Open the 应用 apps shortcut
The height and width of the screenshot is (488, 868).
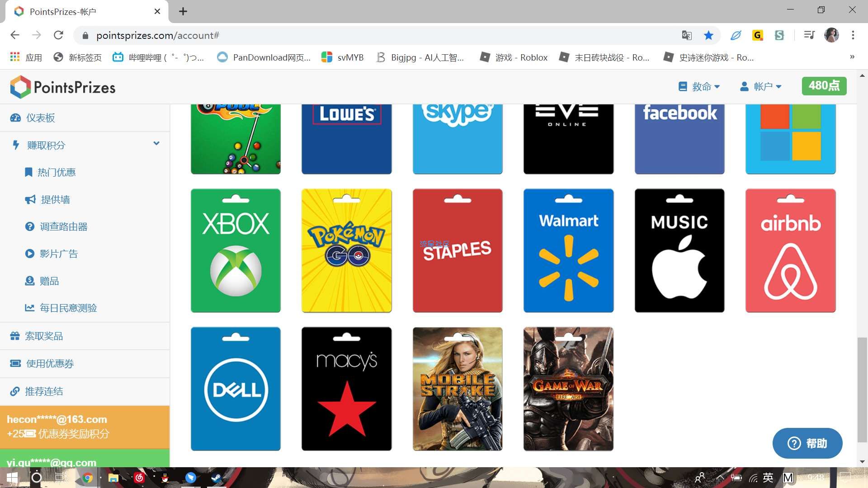click(x=26, y=57)
